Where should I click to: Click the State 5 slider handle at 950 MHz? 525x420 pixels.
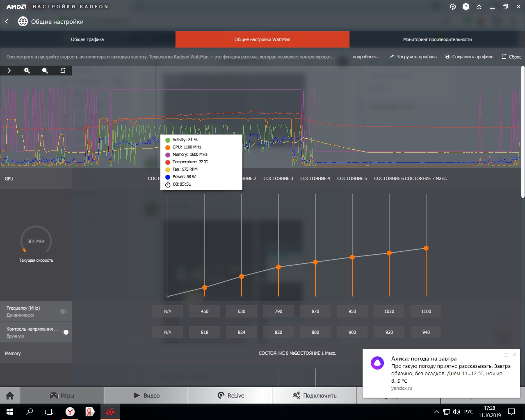(352, 257)
